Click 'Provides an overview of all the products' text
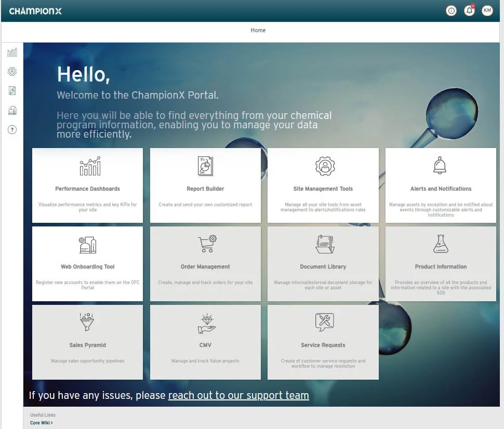504x429 pixels. tap(441, 288)
